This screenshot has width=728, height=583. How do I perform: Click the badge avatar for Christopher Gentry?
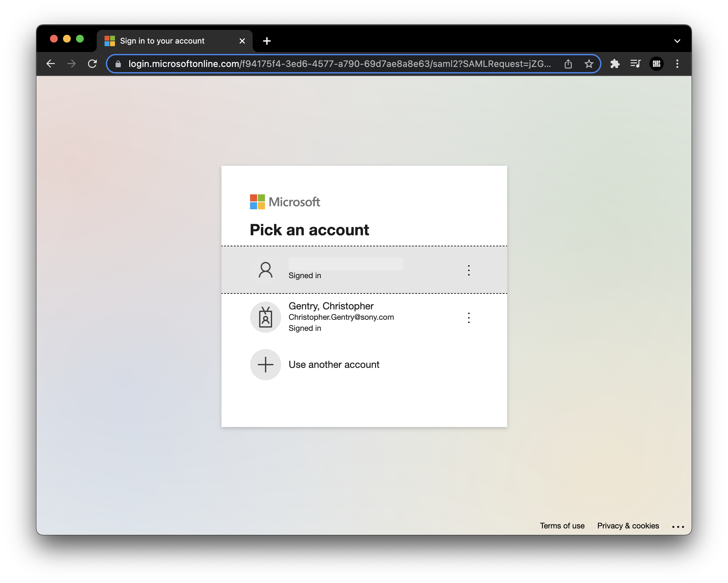click(265, 317)
